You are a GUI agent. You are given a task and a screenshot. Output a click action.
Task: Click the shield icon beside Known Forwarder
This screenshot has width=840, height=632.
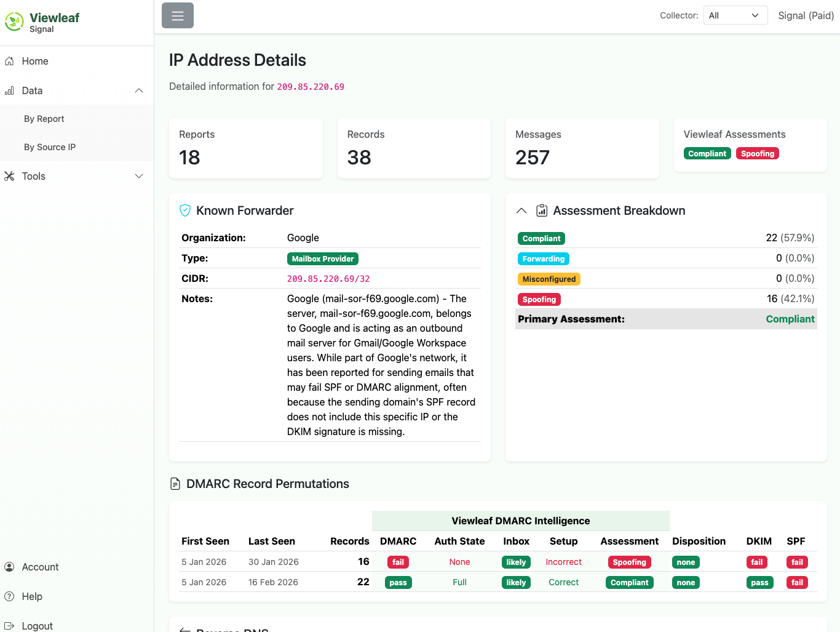pyautogui.click(x=184, y=210)
